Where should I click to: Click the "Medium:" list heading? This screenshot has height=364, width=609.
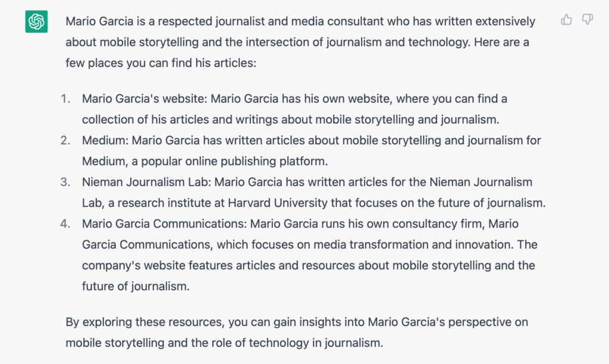point(105,140)
